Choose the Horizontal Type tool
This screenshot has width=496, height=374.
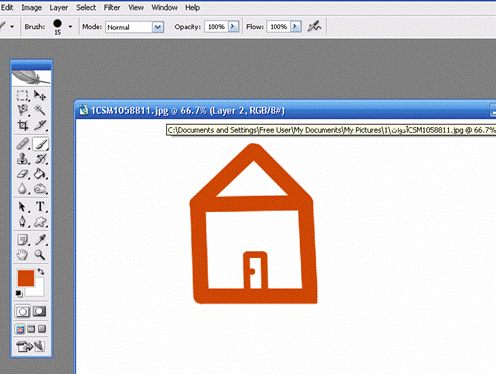tap(40, 207)
